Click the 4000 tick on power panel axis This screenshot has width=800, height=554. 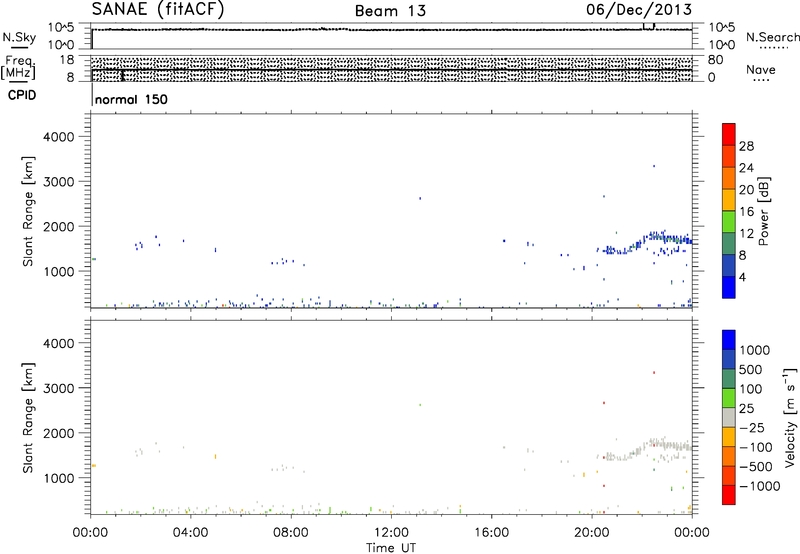(x=58, y=137)
